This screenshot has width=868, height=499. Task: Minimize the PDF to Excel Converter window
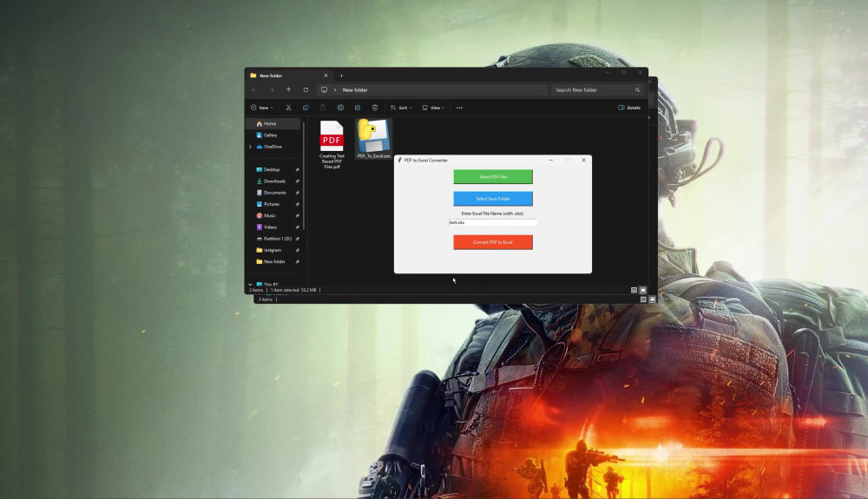tap(551, 160)
